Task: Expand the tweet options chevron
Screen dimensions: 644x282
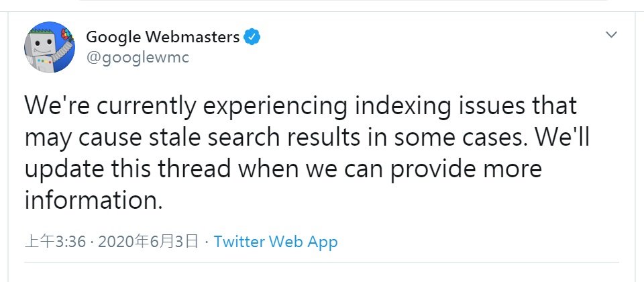Action: pos(612,35)
